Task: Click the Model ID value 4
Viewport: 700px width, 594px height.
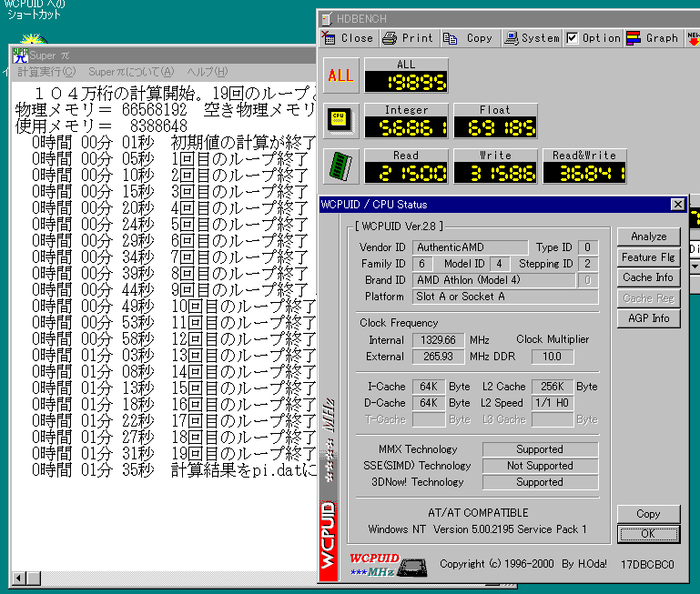Action: [x=499, y=264]
